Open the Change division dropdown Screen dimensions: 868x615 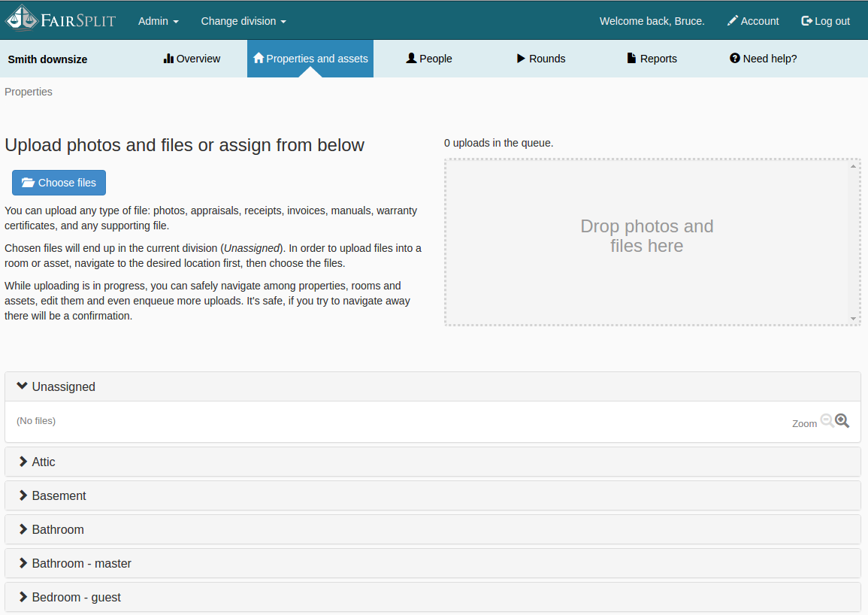[x=243, y=21]
